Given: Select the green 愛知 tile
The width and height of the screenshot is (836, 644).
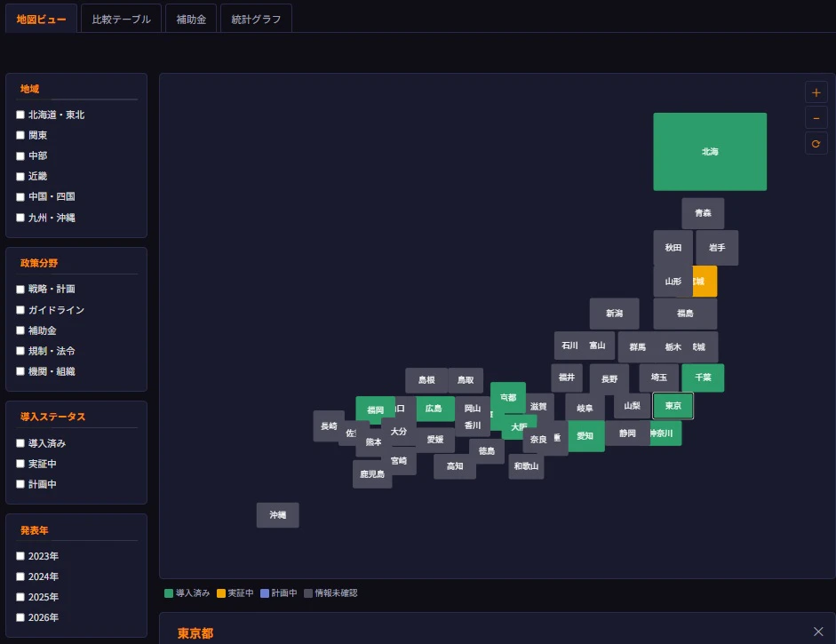Looking at the screenshot, I should [585, 436].
